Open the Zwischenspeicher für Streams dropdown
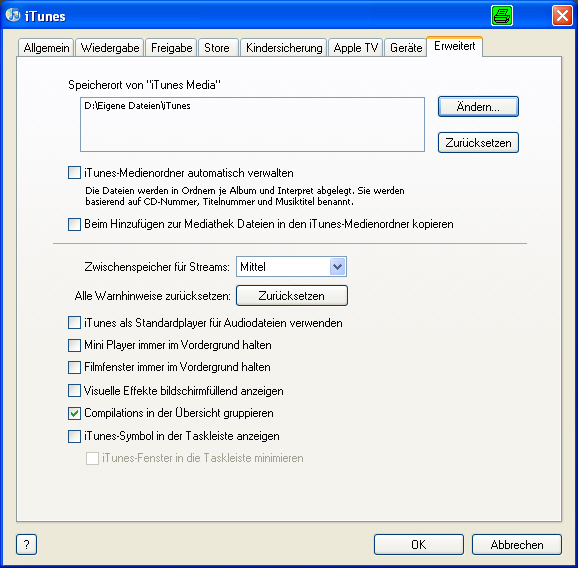Viewport: 578px width, 568px height. [291, 266]
